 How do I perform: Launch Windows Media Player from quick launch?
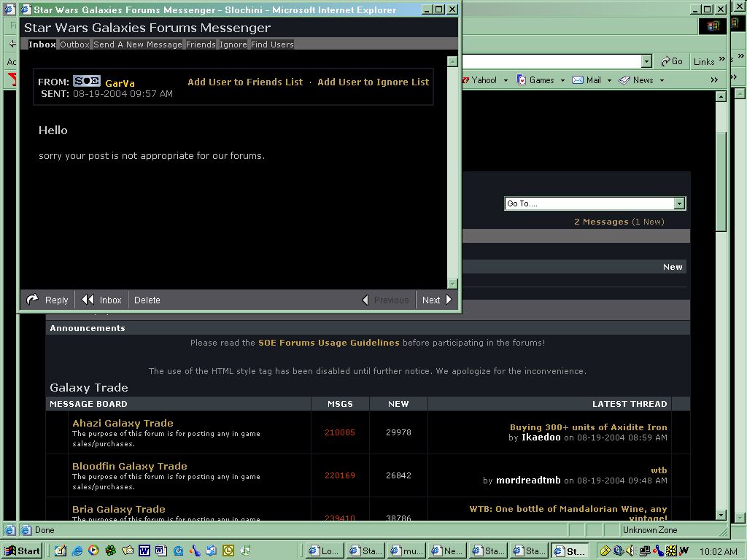93,551
